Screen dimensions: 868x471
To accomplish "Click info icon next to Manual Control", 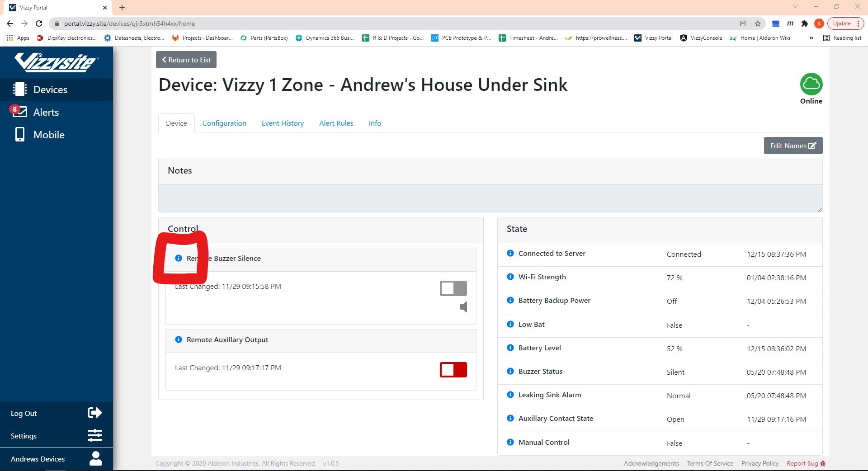I will [x=510, y=442].
